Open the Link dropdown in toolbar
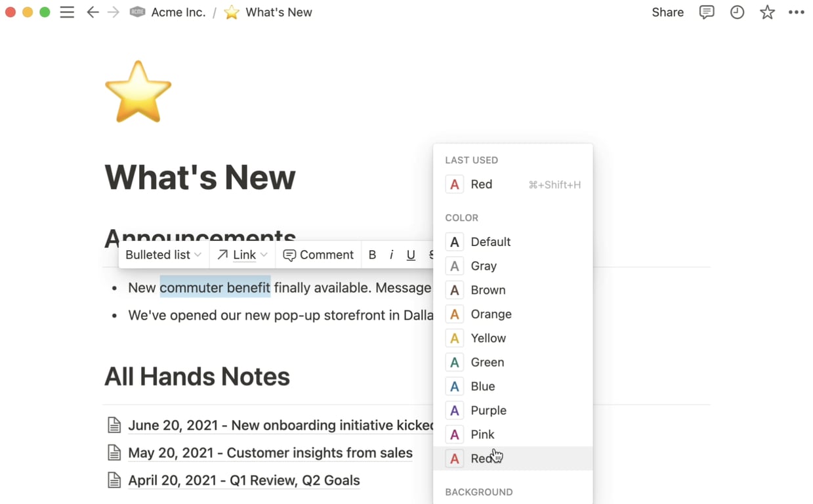This screenshot has height=504, width=813. pos(243,255)
